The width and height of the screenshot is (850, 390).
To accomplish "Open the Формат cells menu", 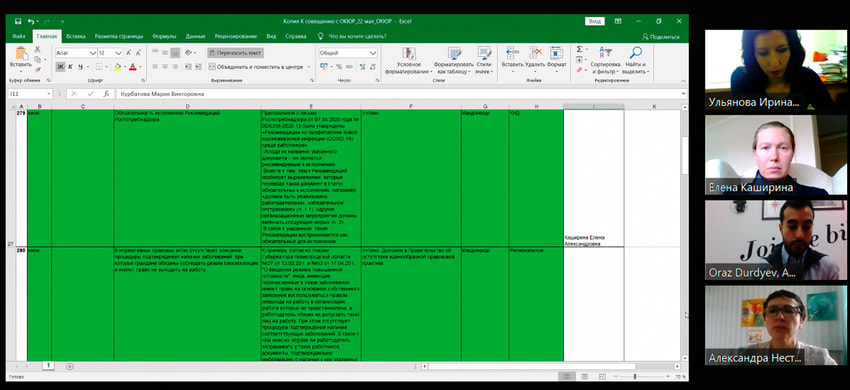I will (556, 57).
